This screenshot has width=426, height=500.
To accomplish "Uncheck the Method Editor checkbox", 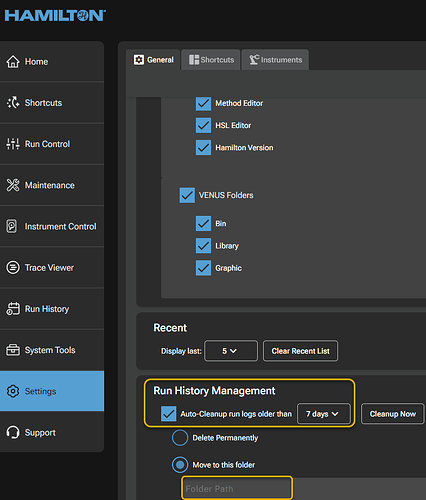I will [x=203, y=103].
